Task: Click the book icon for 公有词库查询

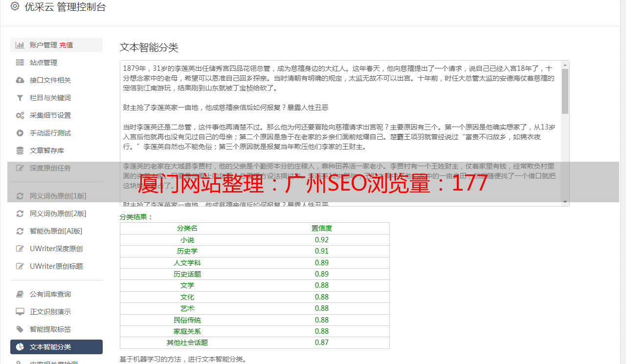Action: tap(20, 294)
